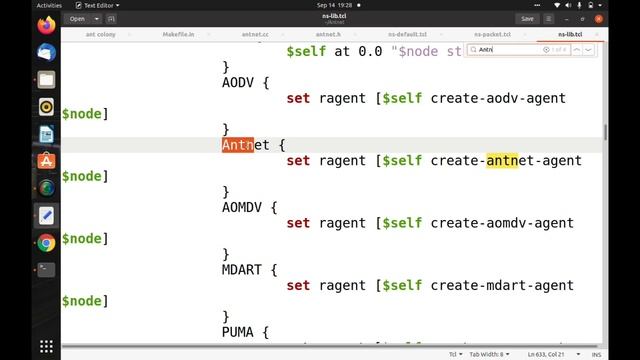Switch to the antnet.cc tab
Viewport: 640px width, 360px height.
tap(255, 34)
